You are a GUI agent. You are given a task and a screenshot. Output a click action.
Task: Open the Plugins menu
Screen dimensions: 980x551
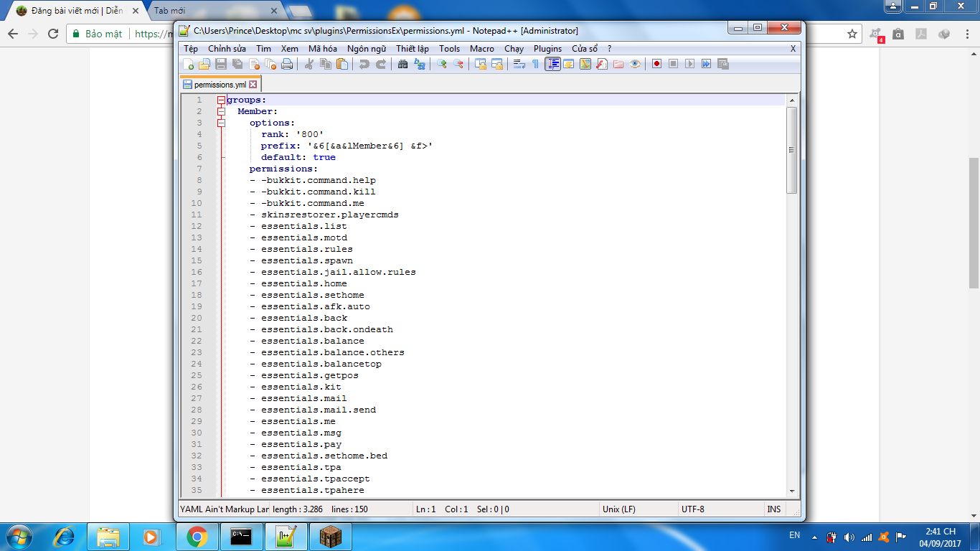tap(547, 49)
